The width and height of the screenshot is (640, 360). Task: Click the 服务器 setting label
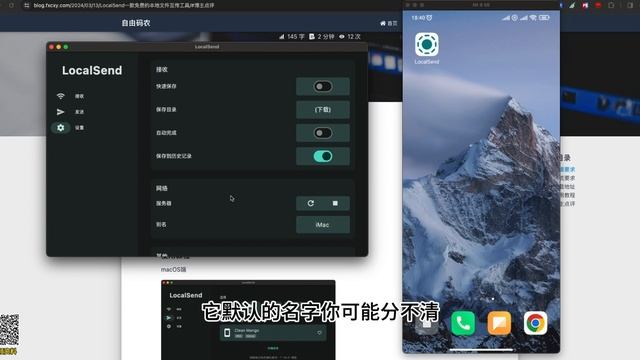[164, 203]
